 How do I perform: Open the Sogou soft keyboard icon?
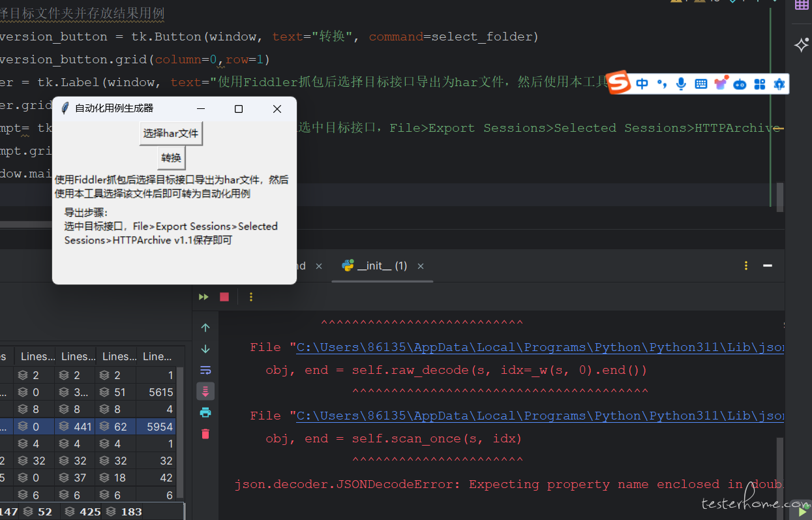coord(701,84)
